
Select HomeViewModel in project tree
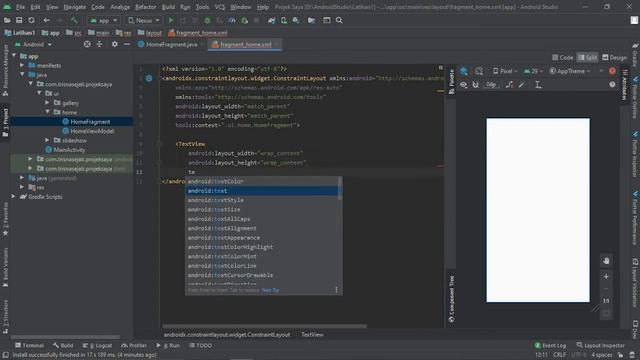pos(92,131)
